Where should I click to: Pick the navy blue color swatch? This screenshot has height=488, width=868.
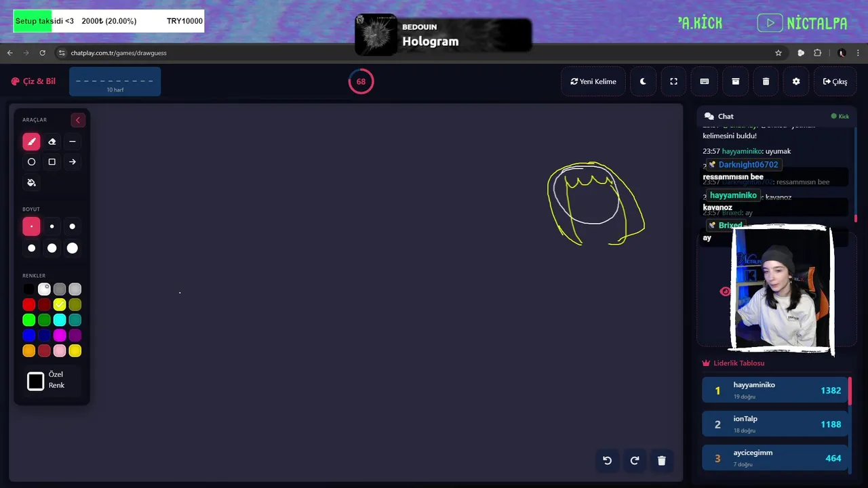(44, 335)
